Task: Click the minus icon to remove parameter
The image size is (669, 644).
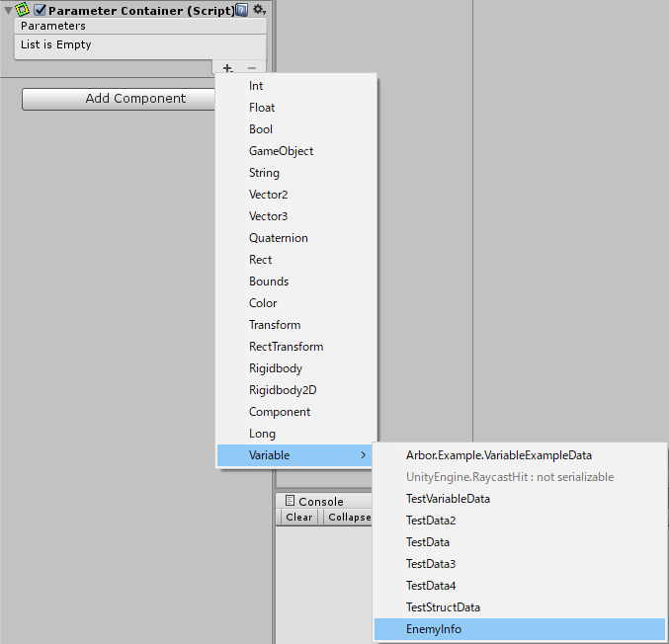Action: pyautogui.click(x=251, y=68)
